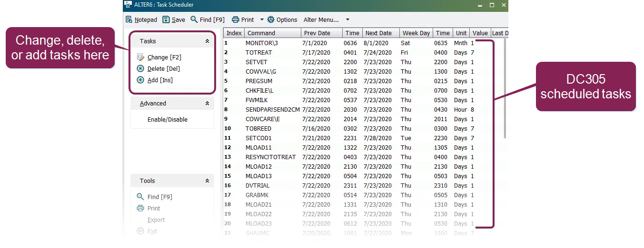
Task: Open Options with the gear icon
Action: pyautogui.click(x=282, y=19)
